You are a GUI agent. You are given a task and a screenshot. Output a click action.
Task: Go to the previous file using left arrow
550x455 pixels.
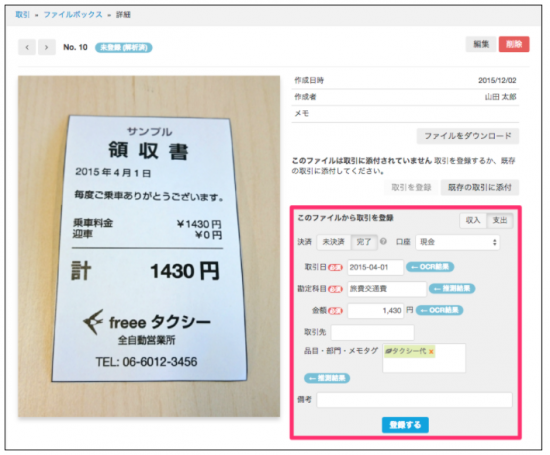click(27, 47)
